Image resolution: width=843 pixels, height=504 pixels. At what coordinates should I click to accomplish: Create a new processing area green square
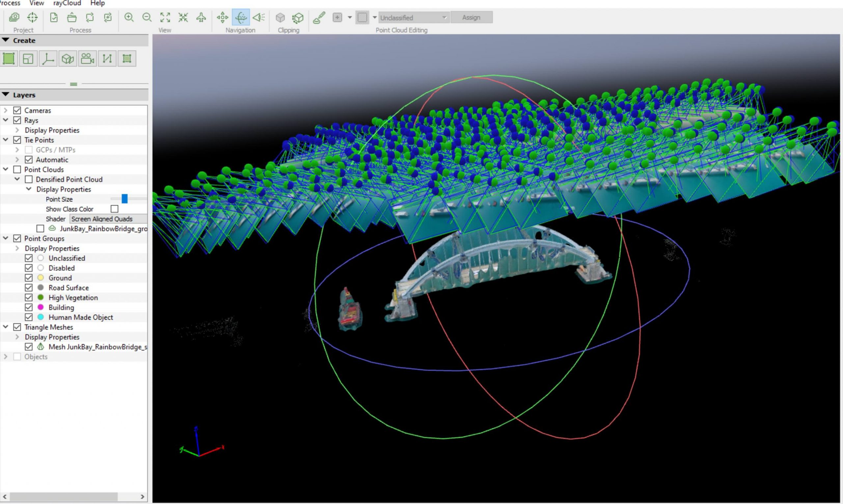(9, 59)
